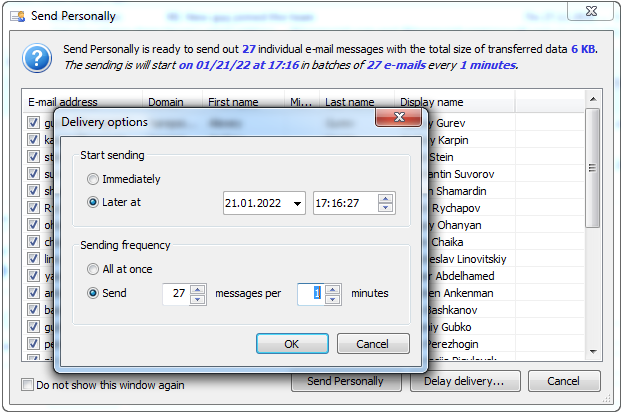
Task: Uncheck the Rychapov recipient row checkbox
Action: pyautogui.click(x=33, y=208)
